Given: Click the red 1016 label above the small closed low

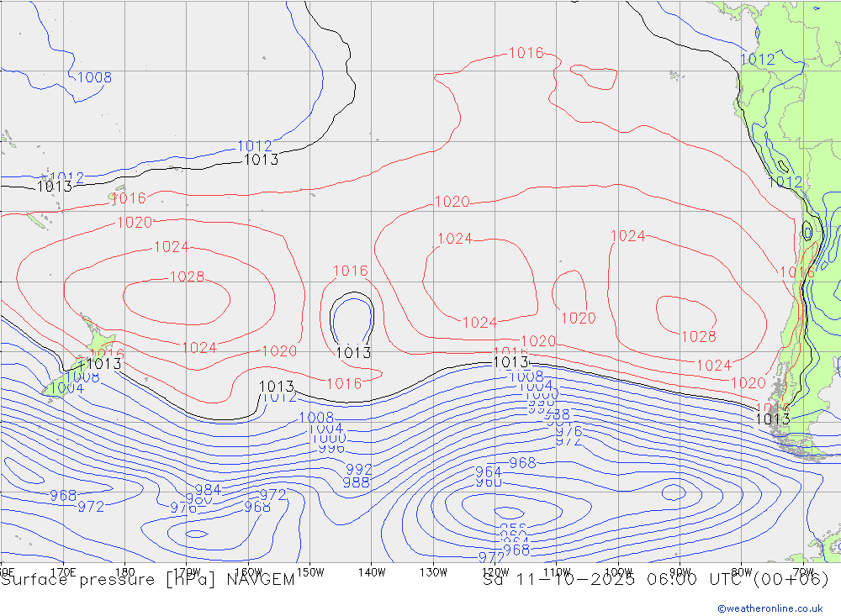Looking at the screenshot, I should point(350,271).
